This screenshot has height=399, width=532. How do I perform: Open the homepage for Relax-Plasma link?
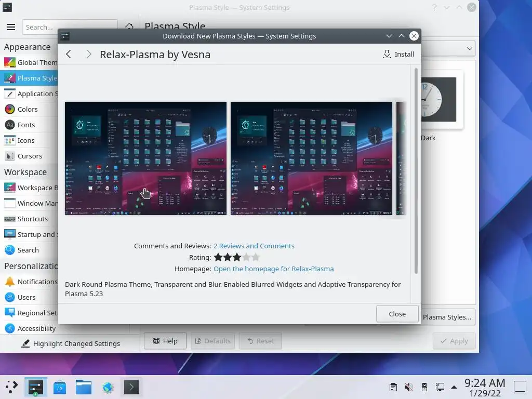(x=273, y=269)
